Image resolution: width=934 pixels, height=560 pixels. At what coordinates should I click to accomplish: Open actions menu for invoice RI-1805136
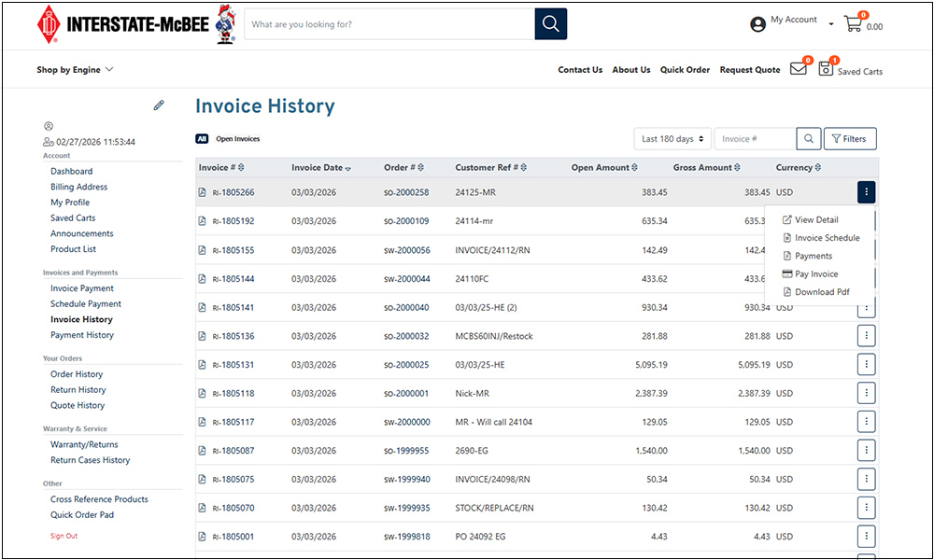(x=866, y=336)
